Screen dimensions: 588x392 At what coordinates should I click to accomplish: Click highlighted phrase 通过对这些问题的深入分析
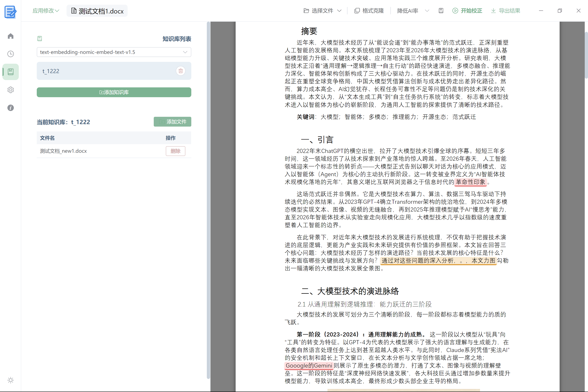(417, 261)
